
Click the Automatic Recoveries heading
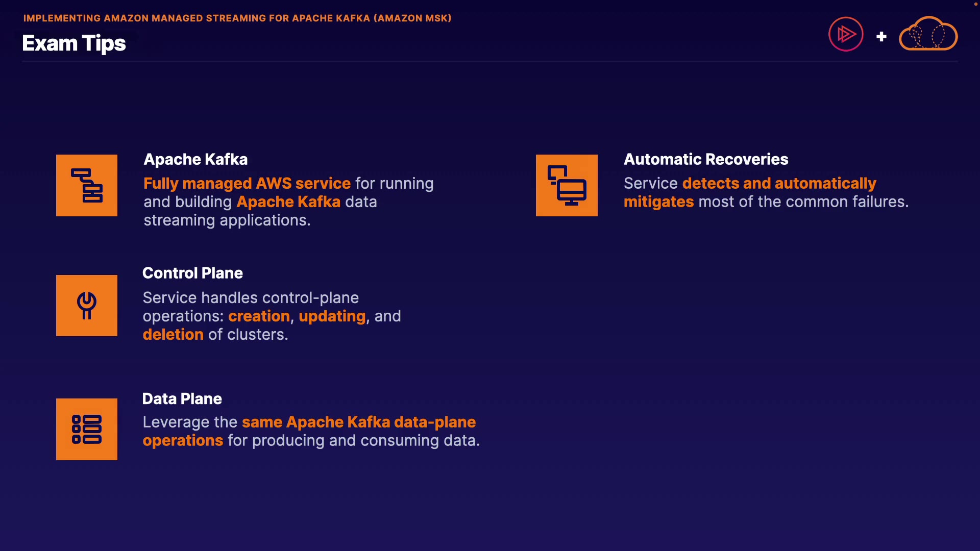[706, 159]
